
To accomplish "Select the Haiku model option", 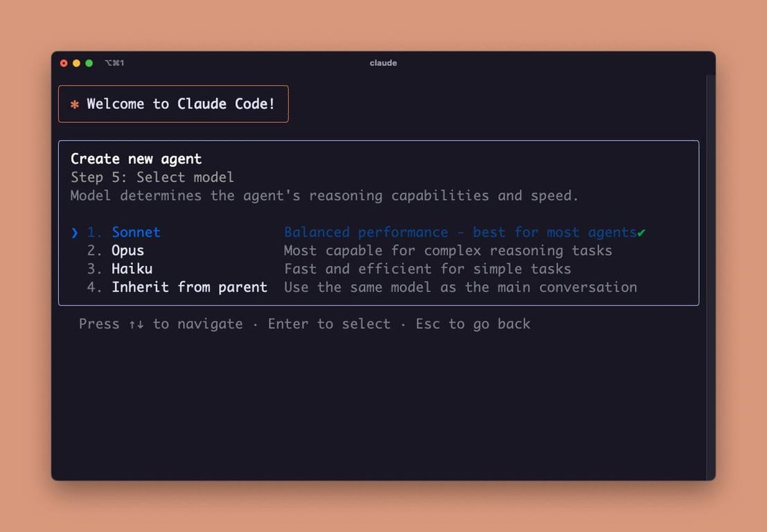I will (132, 269).
